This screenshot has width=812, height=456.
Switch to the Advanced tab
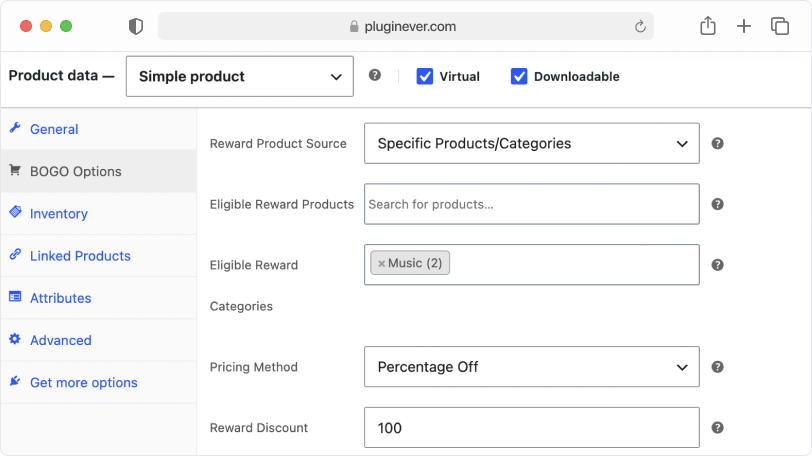pos(98,340)
